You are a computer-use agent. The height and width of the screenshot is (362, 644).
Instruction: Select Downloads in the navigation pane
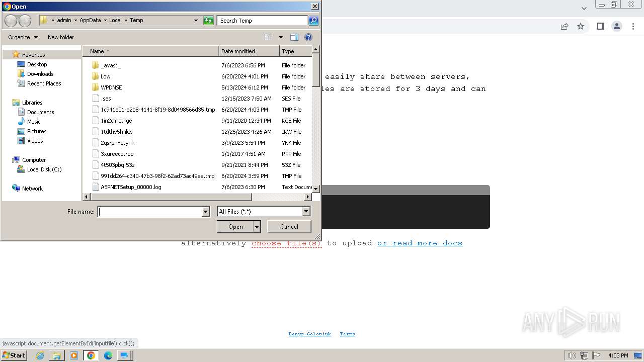coord(40,74)
